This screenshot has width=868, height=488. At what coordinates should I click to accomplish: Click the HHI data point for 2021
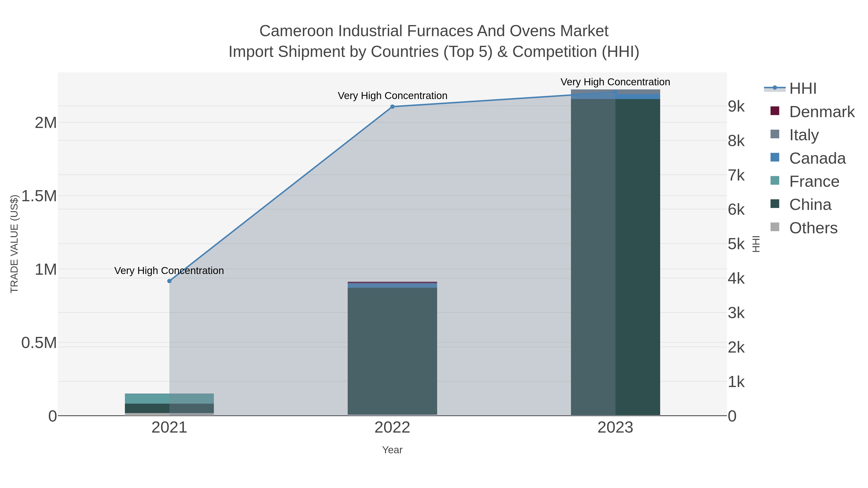pyautogui.click(x=170, y=281)
